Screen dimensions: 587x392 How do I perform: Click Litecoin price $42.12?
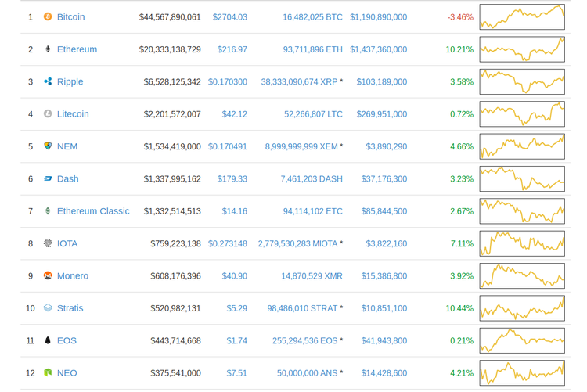(x=234, y=114)
